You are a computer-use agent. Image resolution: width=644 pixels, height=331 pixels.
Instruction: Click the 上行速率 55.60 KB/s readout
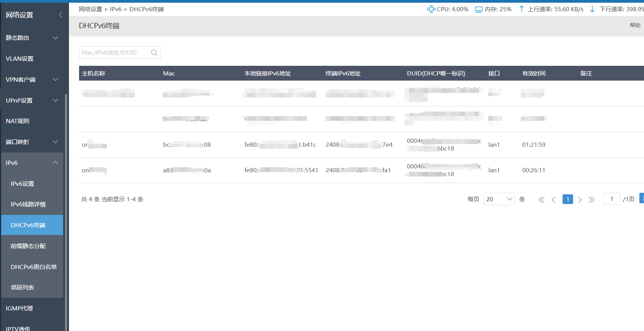pos(556,9)
